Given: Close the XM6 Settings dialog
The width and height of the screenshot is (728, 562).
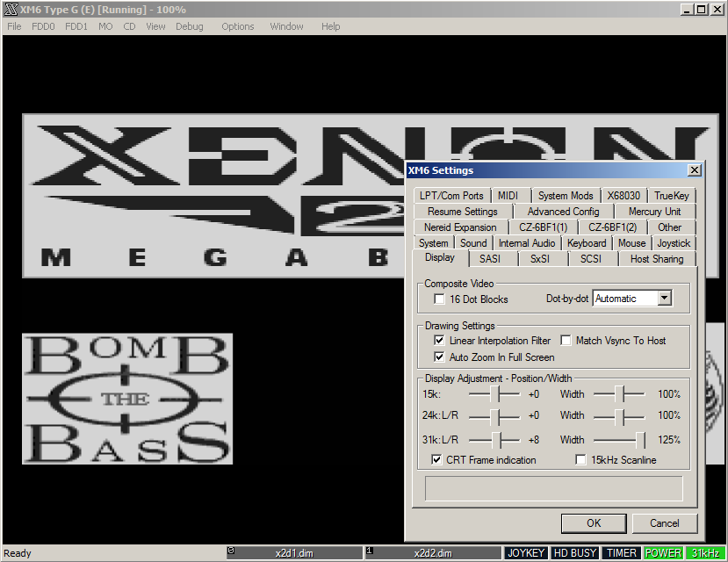Looking at the screenshot, I should pos(694,170).
